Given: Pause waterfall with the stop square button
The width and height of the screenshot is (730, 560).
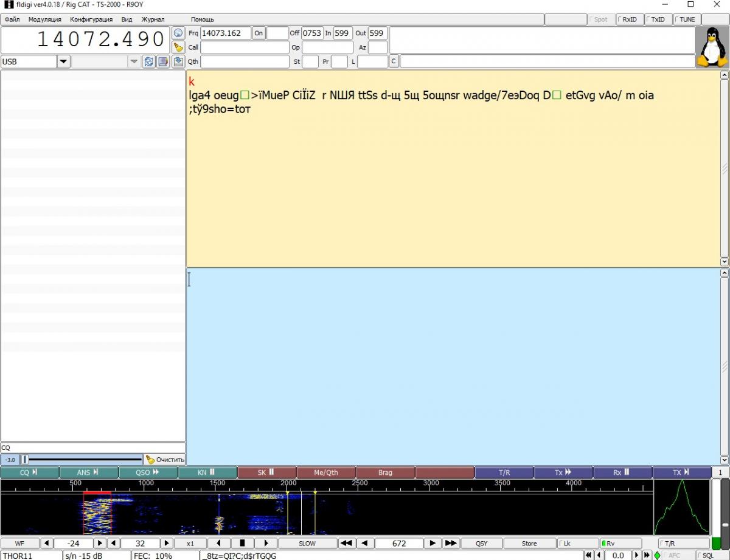Looking at the screenshot, I should (x=242, y=543).
